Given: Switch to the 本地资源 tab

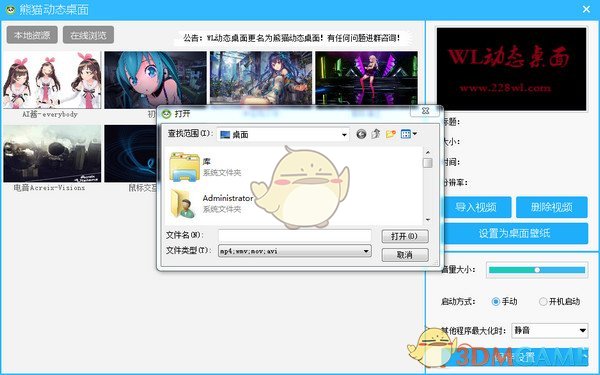Looking at the screenshot, I should coord(32,35).
